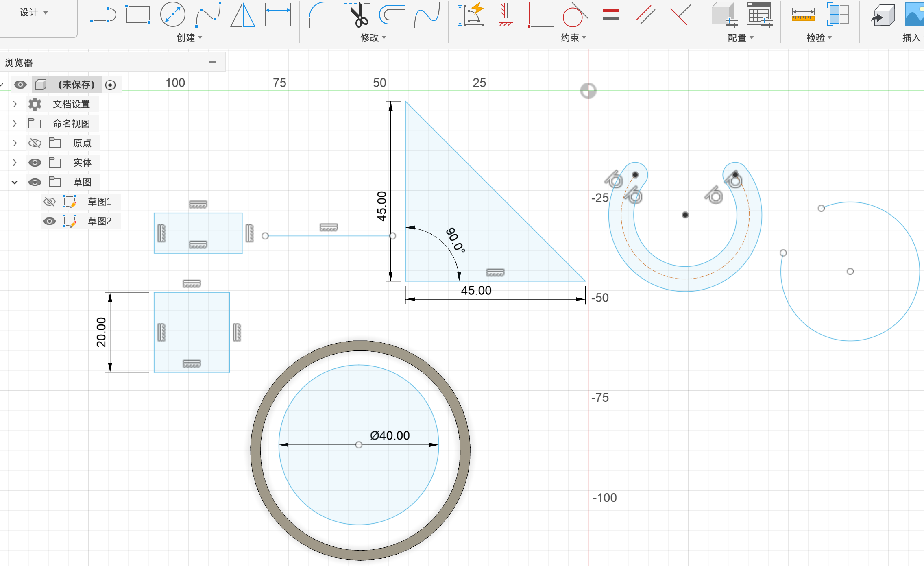Select the Mirror tool icon
This screenshot has height=566, width=924.
tap(242, 15)
